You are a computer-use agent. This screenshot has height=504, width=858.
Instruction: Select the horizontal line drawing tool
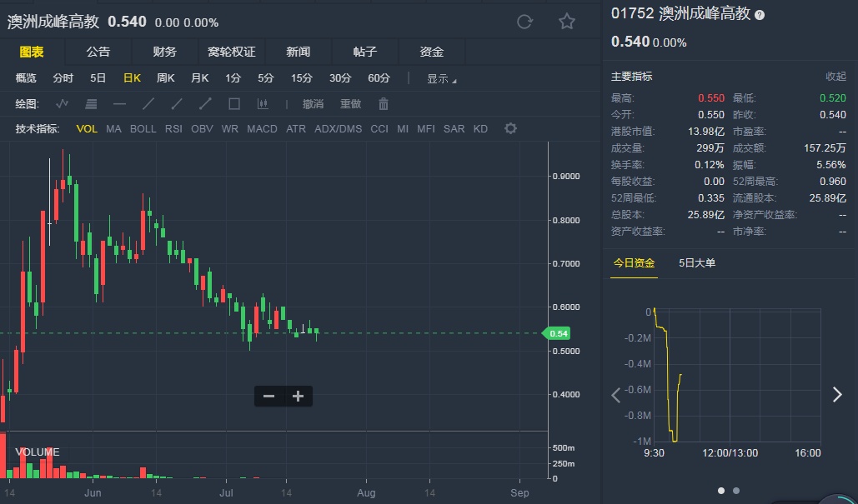coord(119,104)
